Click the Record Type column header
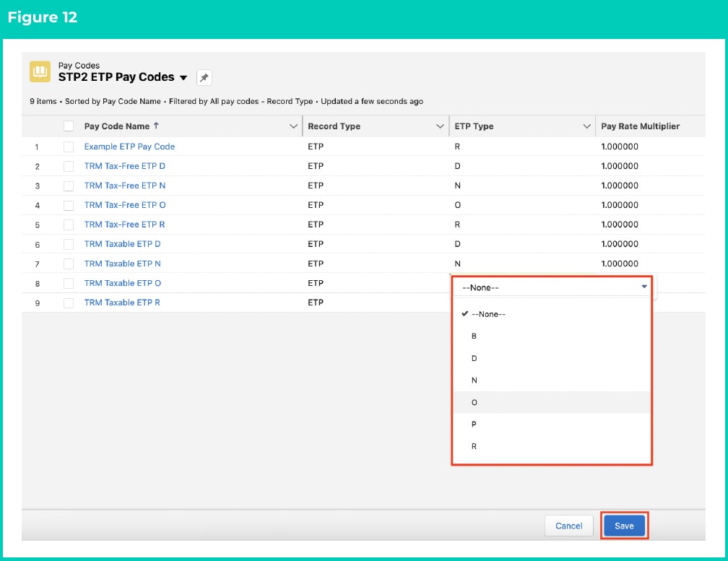The height and width of the screenshot is (561, 728). (334, 126)
